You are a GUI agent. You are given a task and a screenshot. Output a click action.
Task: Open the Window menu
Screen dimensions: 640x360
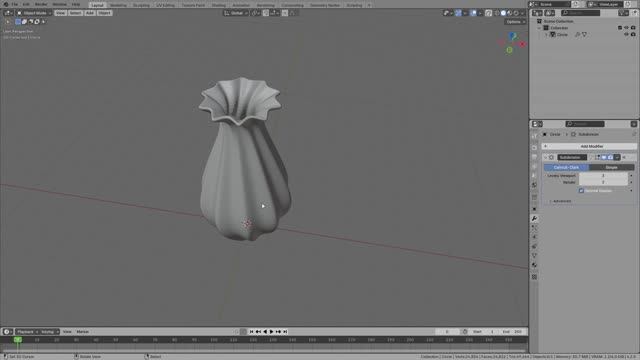point(60,4)
